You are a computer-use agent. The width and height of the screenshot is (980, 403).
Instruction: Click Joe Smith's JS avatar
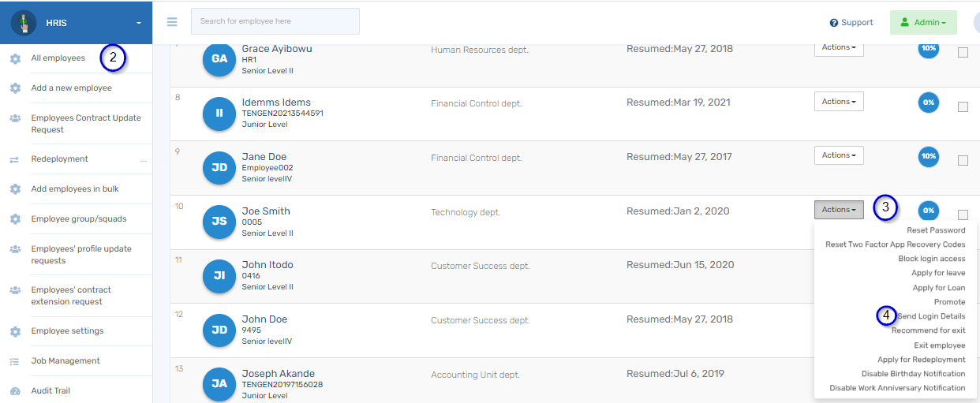[219, 221]
